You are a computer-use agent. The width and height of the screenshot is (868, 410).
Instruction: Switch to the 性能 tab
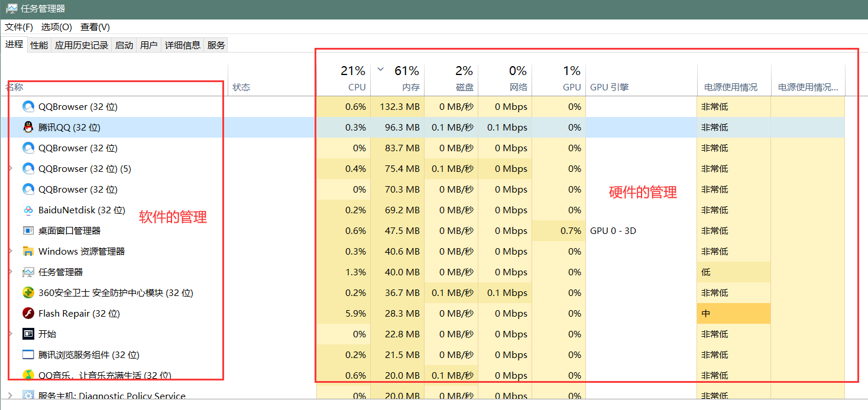point(39,45)
